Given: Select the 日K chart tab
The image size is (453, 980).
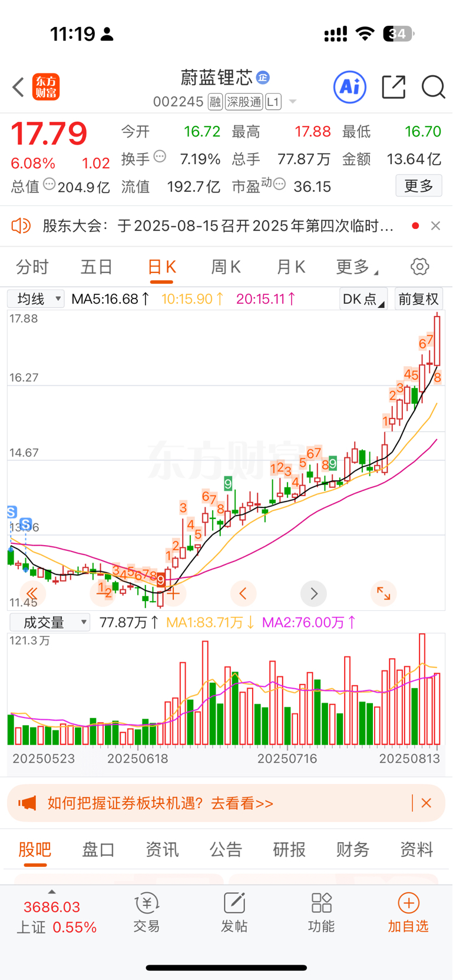Looking at the screenshot, I should 161,267.
